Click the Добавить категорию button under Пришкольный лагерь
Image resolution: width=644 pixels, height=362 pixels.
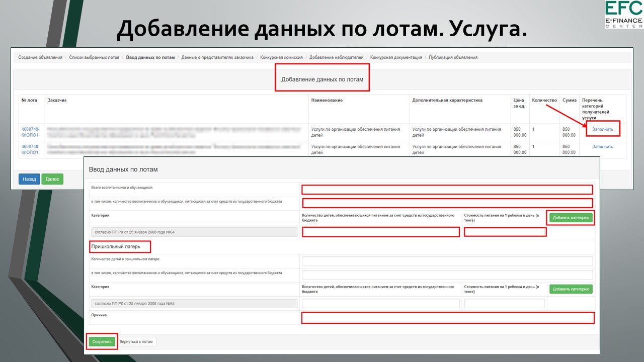click(571, 289)
